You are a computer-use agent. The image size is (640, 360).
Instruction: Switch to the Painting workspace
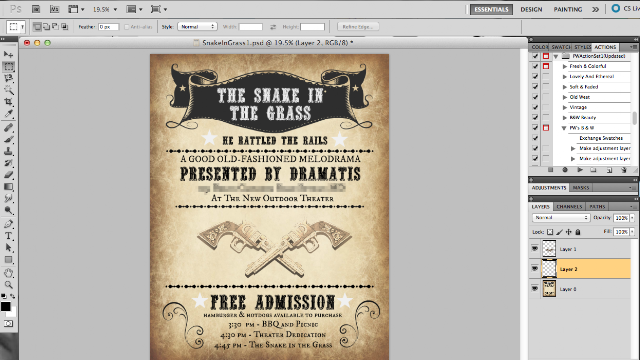pos(568,9)
